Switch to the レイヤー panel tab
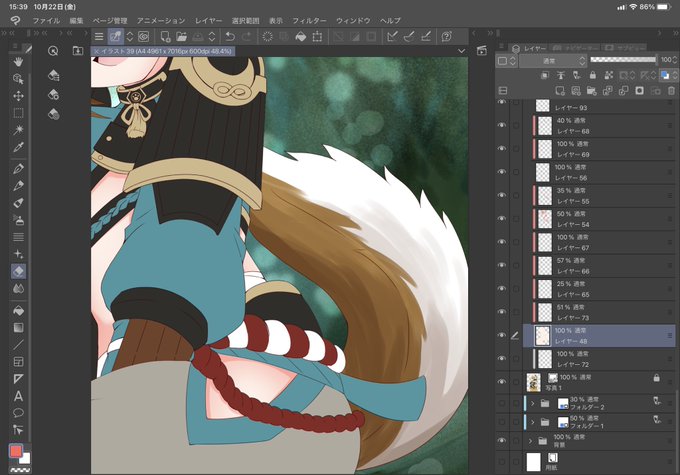 click(529, 48)
